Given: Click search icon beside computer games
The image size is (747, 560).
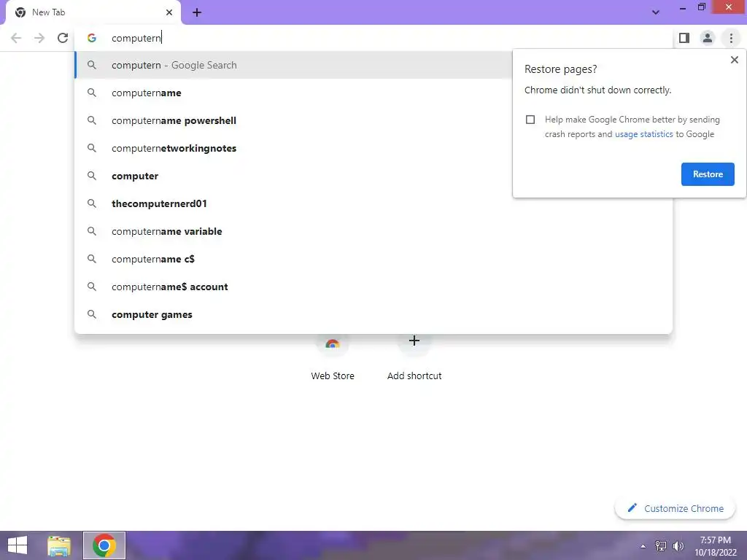Looking at the screenshot, I should point(92,314).
